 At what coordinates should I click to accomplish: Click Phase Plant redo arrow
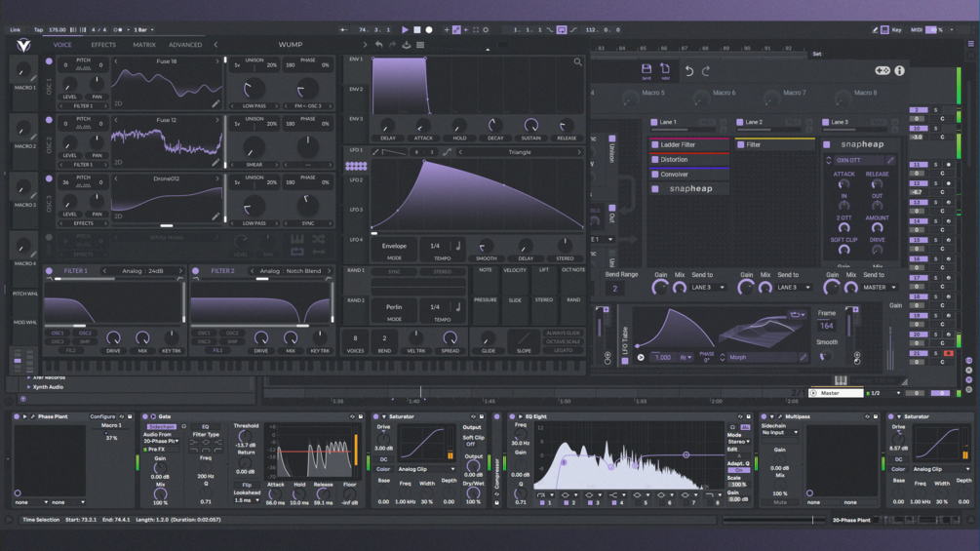click(706, 70)
